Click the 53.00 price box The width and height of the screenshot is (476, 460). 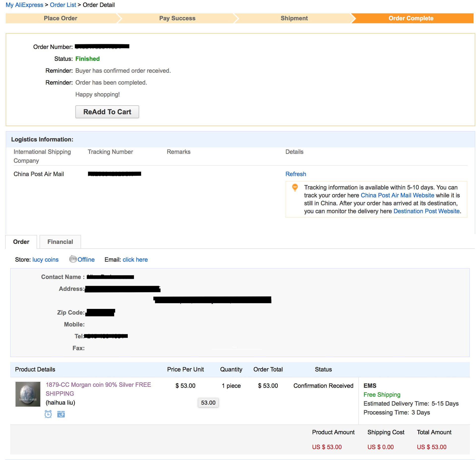(x=208, y=402)
